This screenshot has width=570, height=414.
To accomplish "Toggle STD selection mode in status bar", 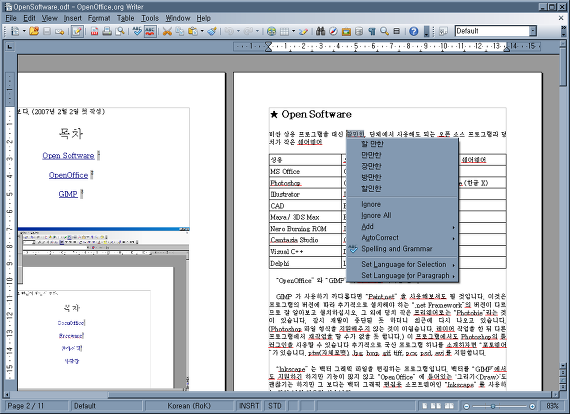I will [275, 406].
